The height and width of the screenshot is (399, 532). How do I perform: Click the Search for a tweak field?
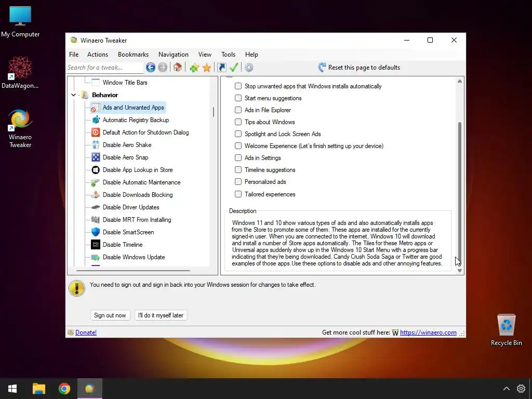105,68
